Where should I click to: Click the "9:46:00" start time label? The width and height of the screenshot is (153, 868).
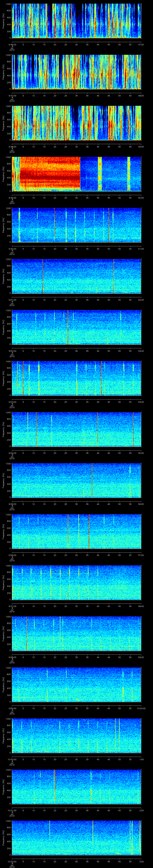point(12,44)
